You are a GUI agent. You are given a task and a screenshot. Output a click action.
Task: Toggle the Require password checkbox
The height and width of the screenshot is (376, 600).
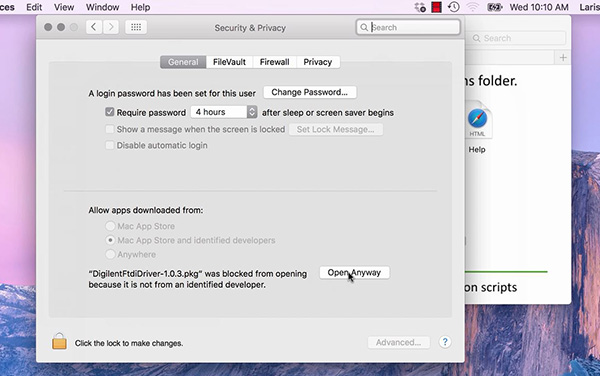[x=110, y=112]
